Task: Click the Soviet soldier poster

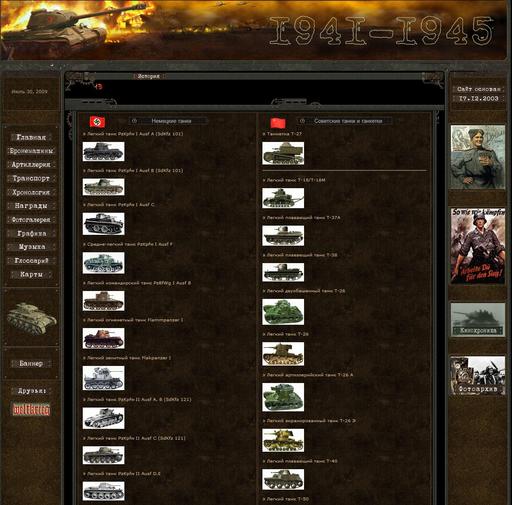Action: click(x=478, y=157)
